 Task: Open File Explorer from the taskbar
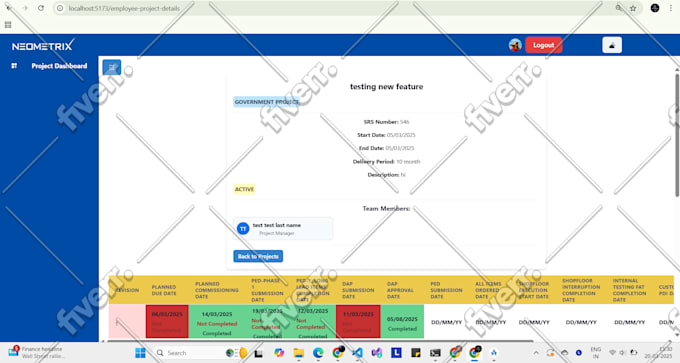pyautogui.click(x=298, y=353)
